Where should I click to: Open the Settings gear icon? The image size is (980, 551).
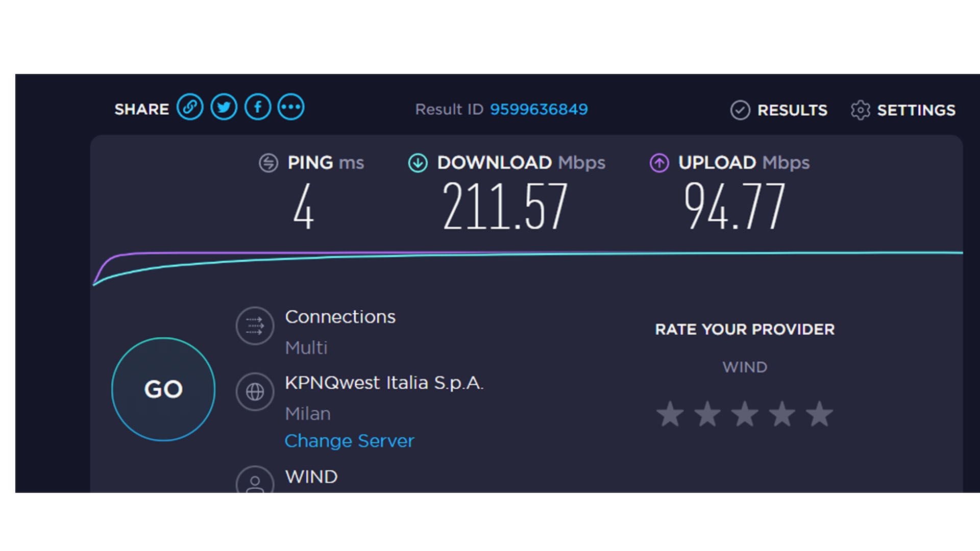(x=861, y=110)
